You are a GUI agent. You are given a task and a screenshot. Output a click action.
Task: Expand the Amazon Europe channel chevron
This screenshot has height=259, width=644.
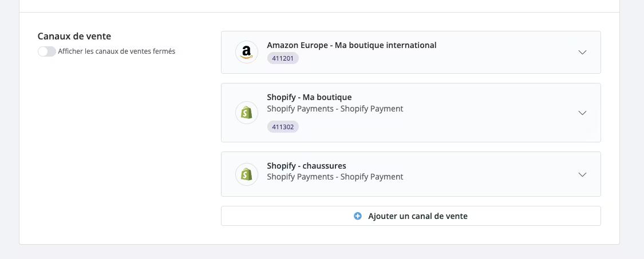pos(582,53)
